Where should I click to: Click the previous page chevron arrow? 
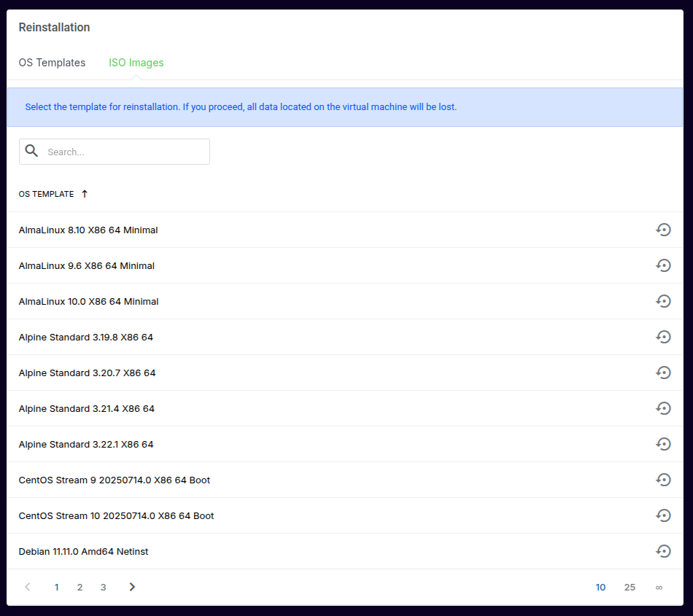pyautogui.click(x=27, y=587)
